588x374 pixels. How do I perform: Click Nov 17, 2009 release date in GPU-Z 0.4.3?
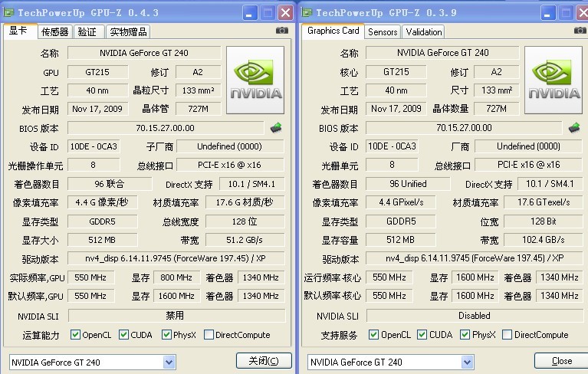point(97,109)
